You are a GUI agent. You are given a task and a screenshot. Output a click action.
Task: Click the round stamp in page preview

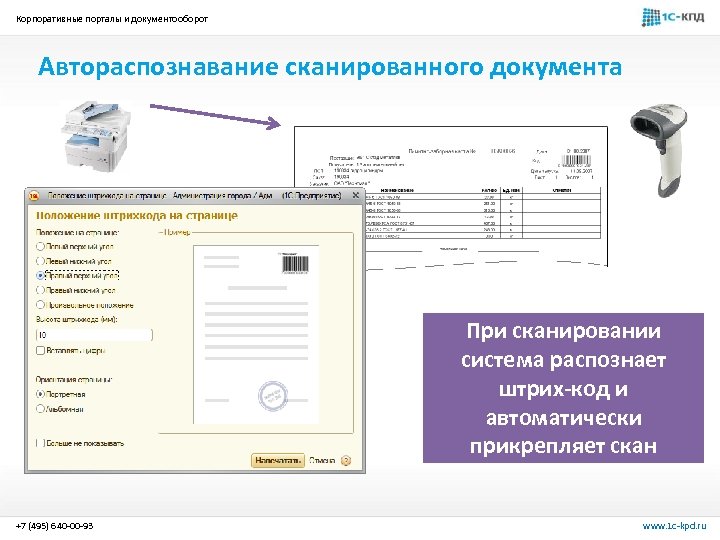click(x=272, y=395)
